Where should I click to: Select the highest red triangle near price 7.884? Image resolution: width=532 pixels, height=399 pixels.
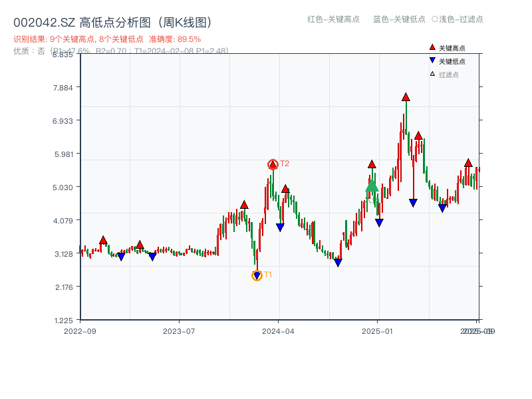pyautogui.click(x=405, y=97)
